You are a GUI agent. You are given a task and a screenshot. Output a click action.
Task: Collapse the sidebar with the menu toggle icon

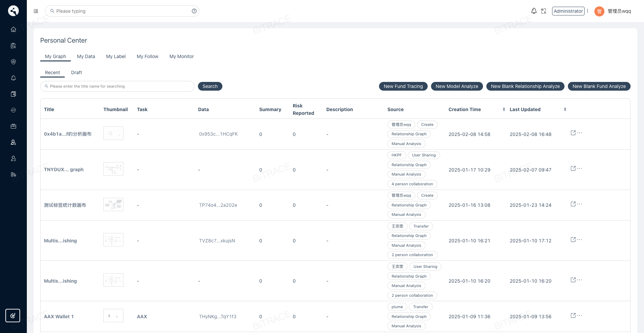click(x=36, y=11)
